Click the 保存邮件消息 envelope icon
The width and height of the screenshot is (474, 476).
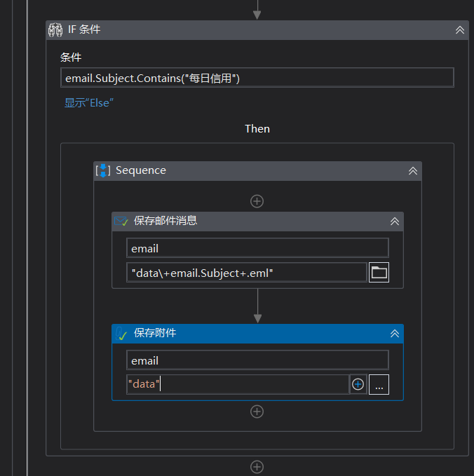click(121, 221)
